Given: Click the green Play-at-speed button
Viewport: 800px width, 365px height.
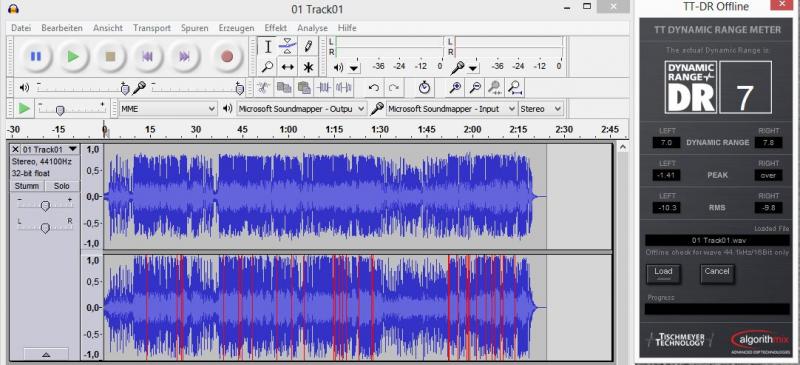Looking at the screenshot, I should [23, 108].
